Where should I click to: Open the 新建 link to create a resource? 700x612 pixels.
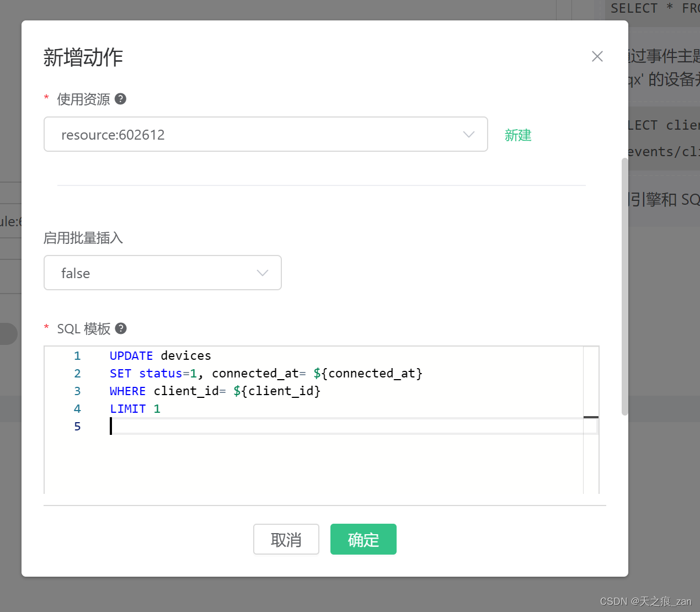[517, 135]
